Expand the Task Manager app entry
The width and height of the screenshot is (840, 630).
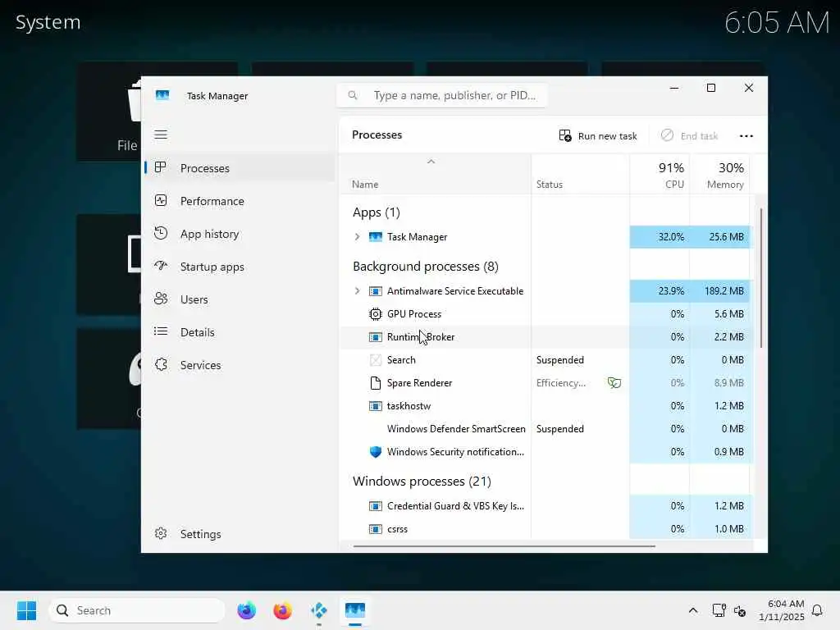coord(358,237)
